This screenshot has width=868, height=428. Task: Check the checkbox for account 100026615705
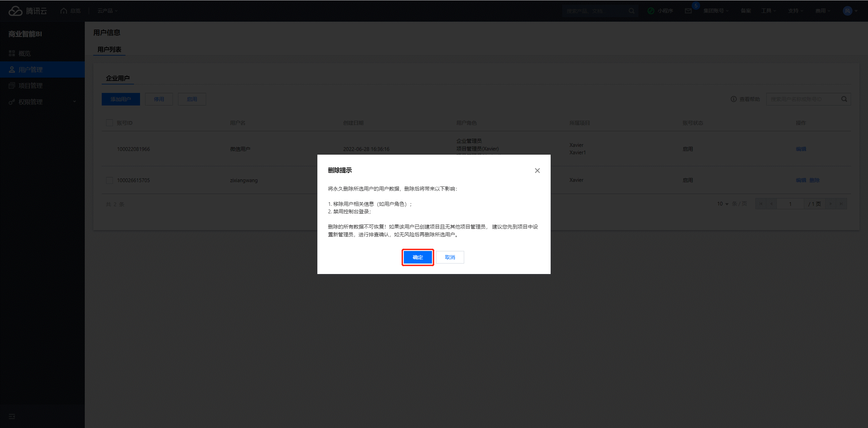pyautogui.click(x=110, y=180)
